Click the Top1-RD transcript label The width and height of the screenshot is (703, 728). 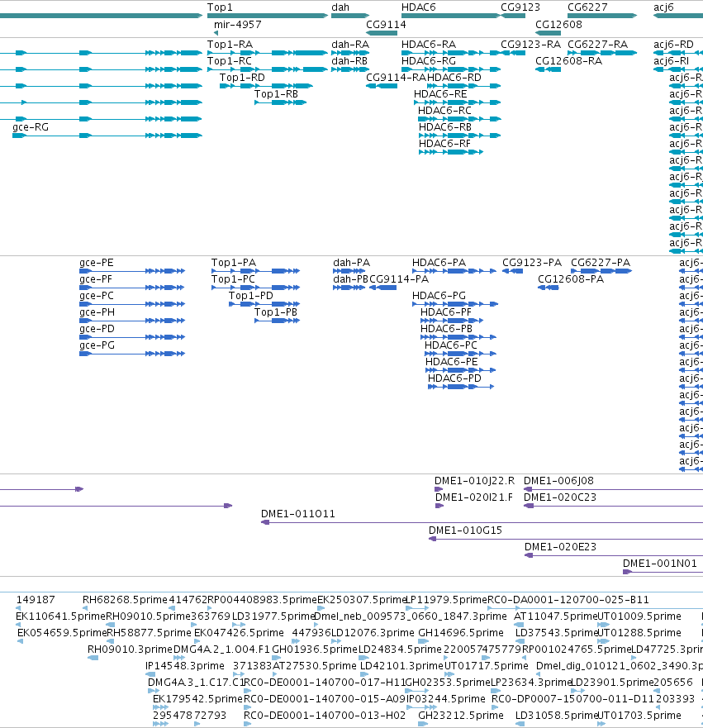[x=242, y=78]
